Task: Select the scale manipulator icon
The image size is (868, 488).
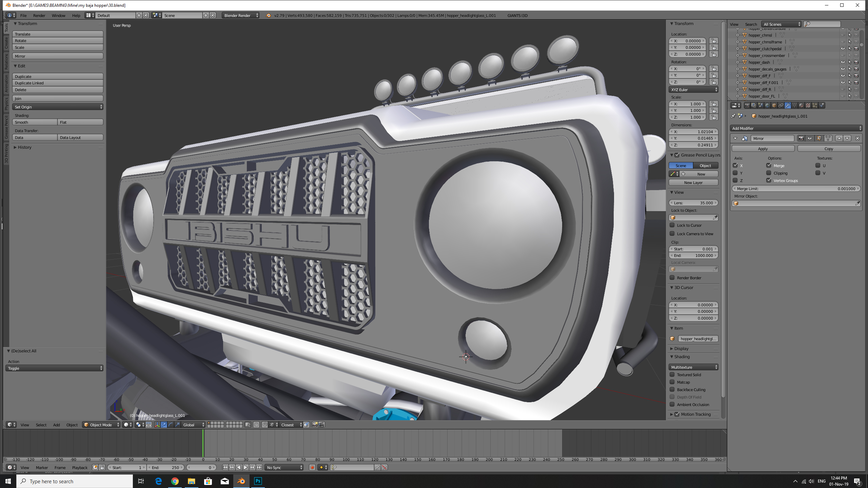Action: click(177, 425)
